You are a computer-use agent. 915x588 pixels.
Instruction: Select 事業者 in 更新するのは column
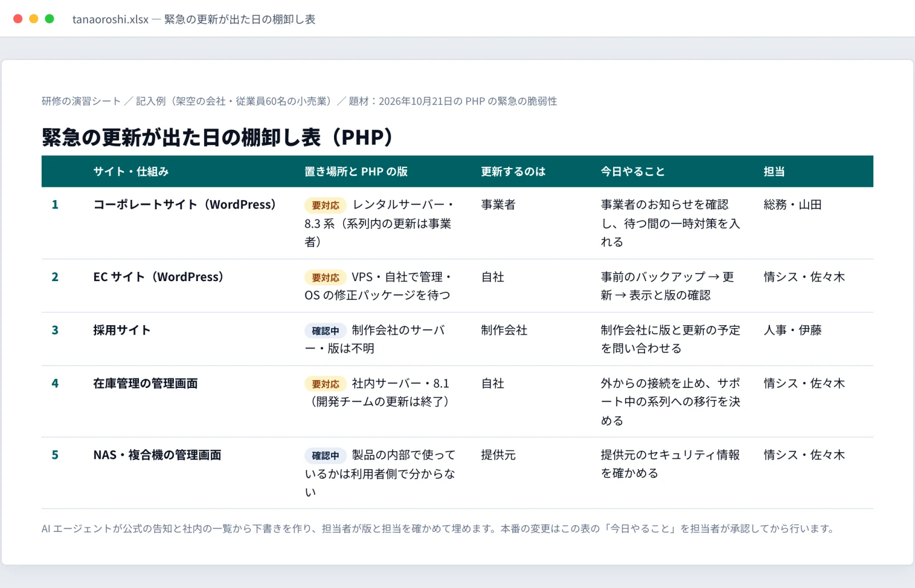coord(498,205)
